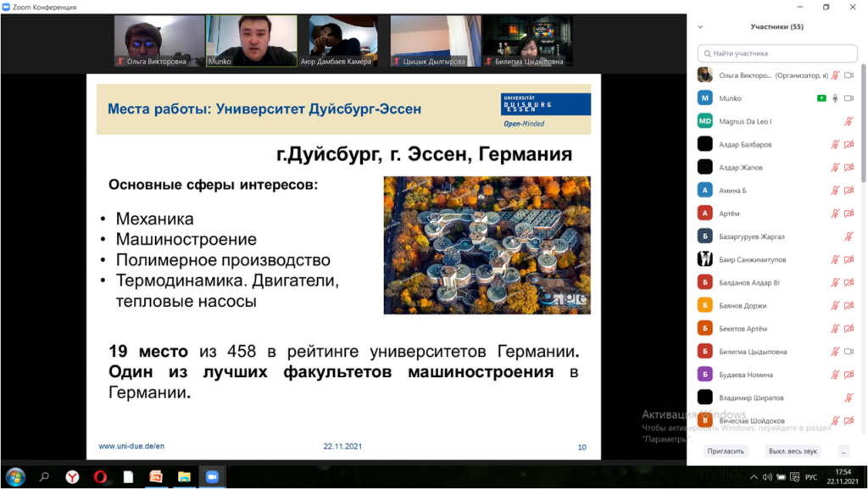Select the Билигма Цыдыповна video thumbnail

point(527,41)
